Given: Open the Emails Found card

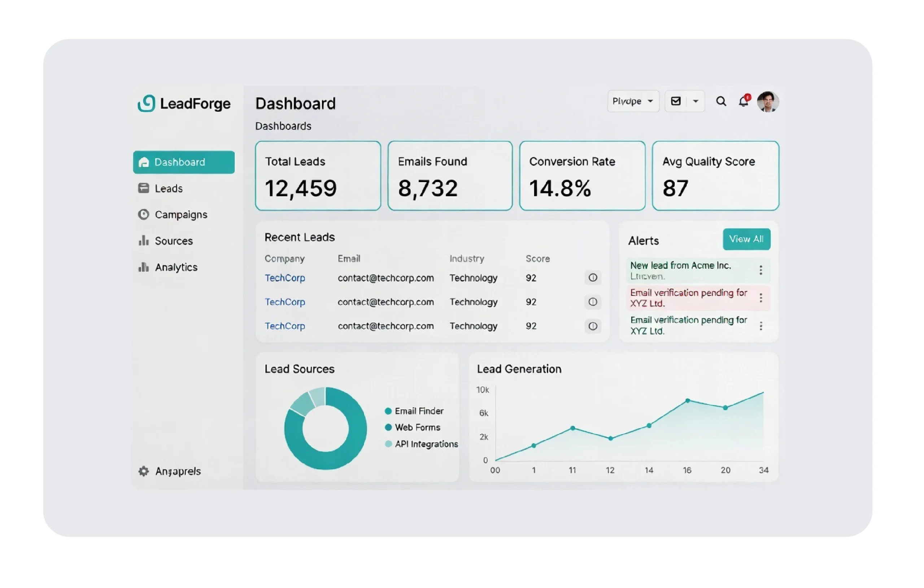Looking at the screenshot, I should pyautogui.click(x=450, y=176).
